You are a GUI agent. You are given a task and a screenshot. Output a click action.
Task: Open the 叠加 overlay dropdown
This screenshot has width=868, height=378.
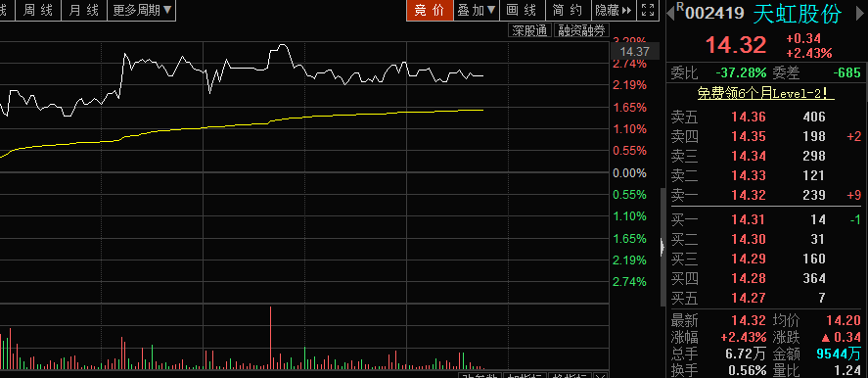[x=476, y=10]
